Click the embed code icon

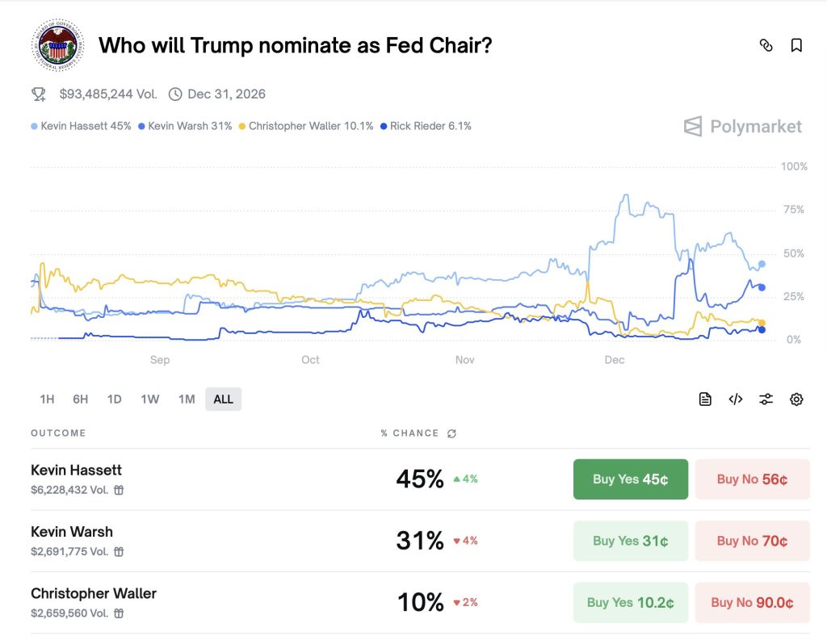pos(736,399)
